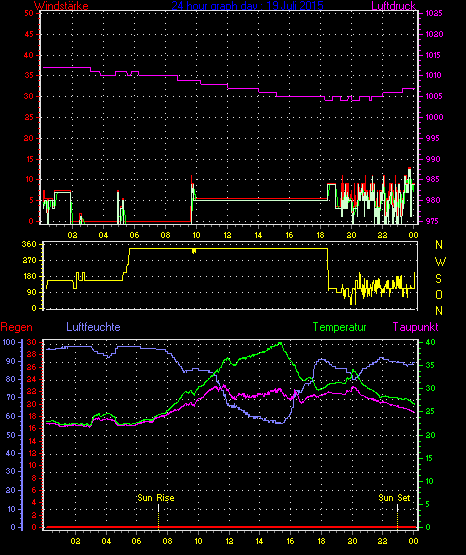Click the Temperatur legend label
This screenshot has width=466, height=555.
click(x=339, y=327)
